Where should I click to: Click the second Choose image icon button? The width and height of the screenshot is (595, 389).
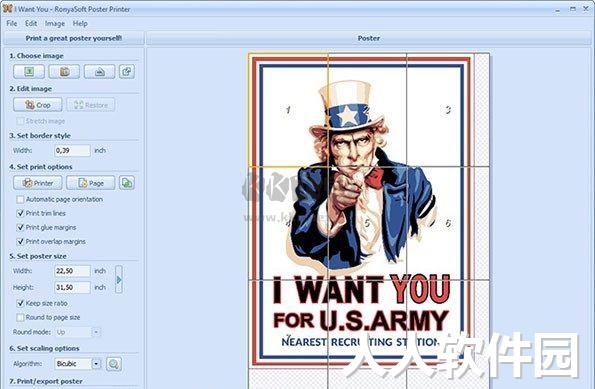pos(64,71)
